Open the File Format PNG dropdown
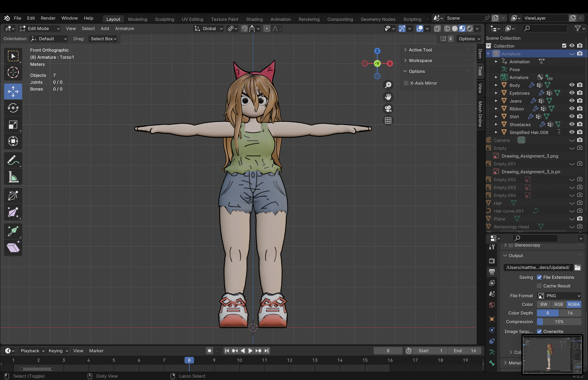 559,296
